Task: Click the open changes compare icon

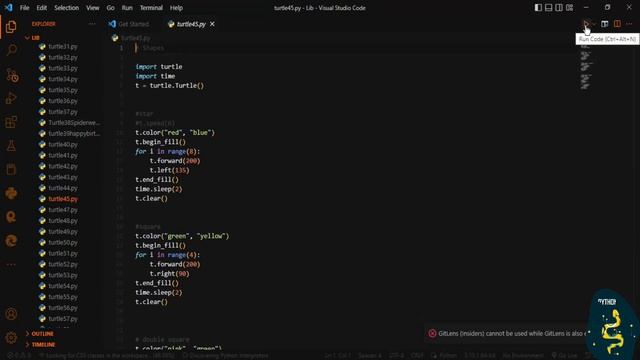Action: point(604,24)
